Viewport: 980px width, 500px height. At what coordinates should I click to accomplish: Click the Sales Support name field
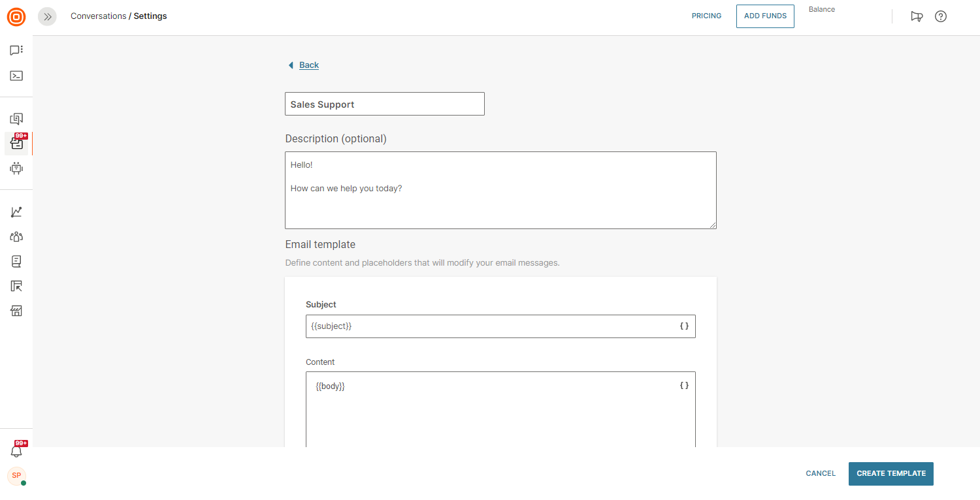(384, 104)
